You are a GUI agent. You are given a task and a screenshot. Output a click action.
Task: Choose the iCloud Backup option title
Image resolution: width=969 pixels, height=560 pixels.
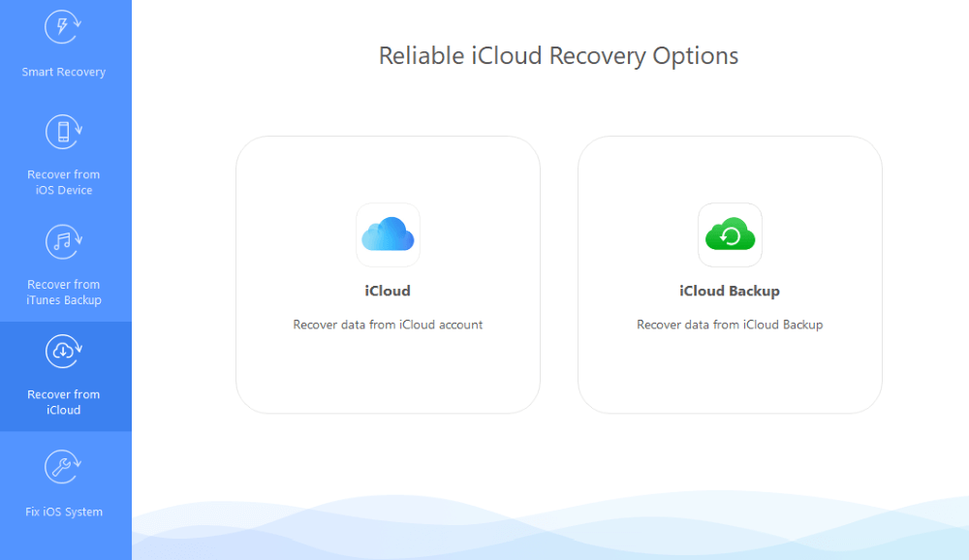click(730, 291)
